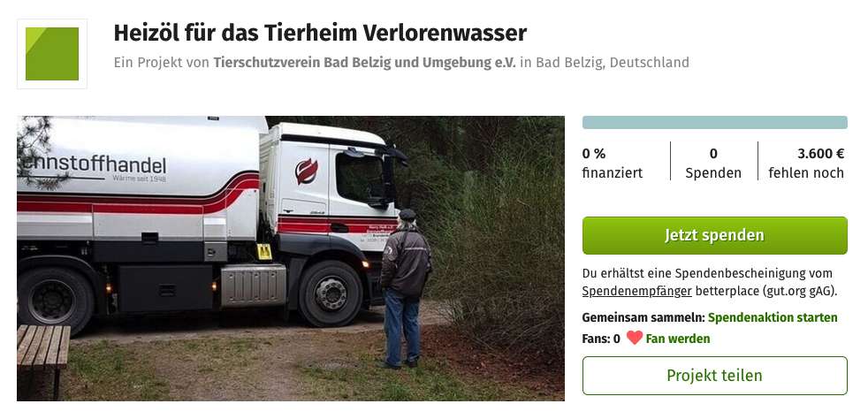This screenshot has height=419, width=868.
Task: Click the 3.600 € fehlen noch amount
Action: [806, 164]
